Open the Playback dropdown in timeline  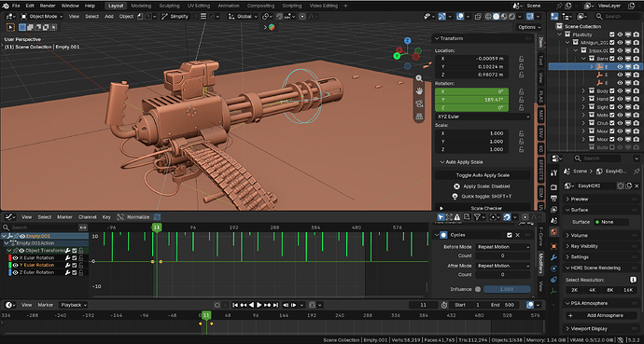(x=74, y=305)
